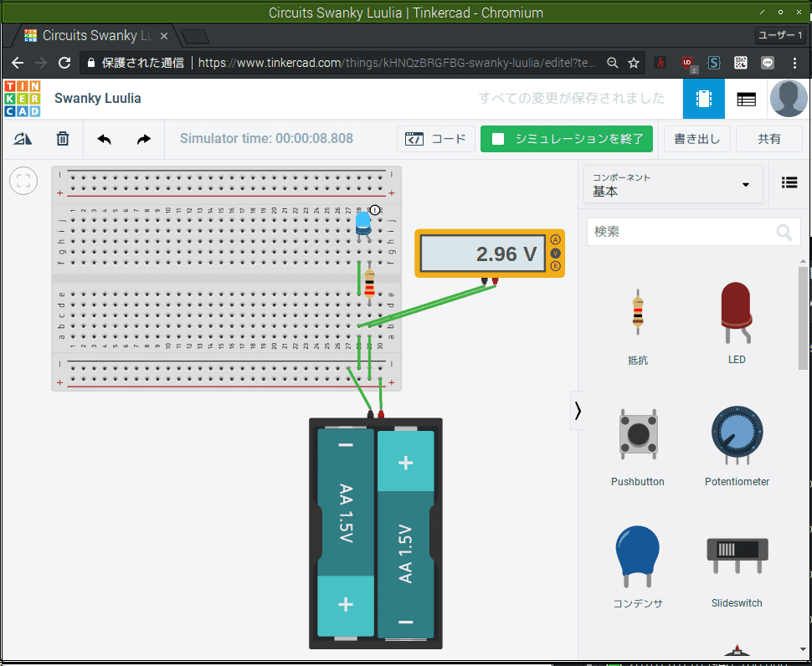Click the red h extension icon
Viewport: 812px width, 666px height.
[660, 63]
